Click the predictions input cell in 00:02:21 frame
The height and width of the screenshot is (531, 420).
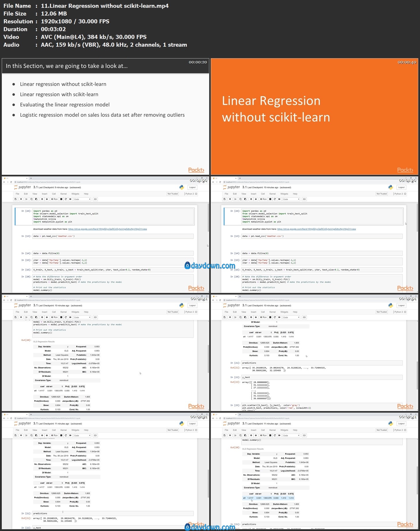[x=113, y=513]
